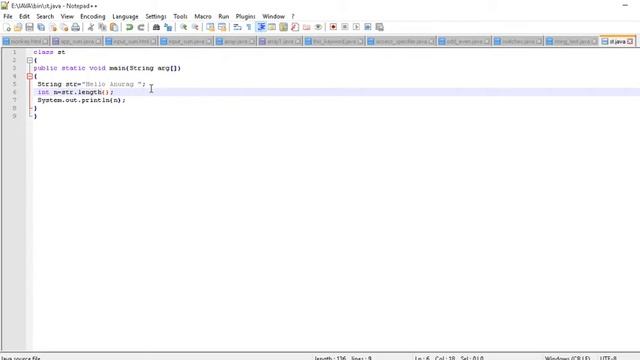Screen dimensions: 640x360
Task: Click line number 7 in margin
Action: click(x=14, y=100)
